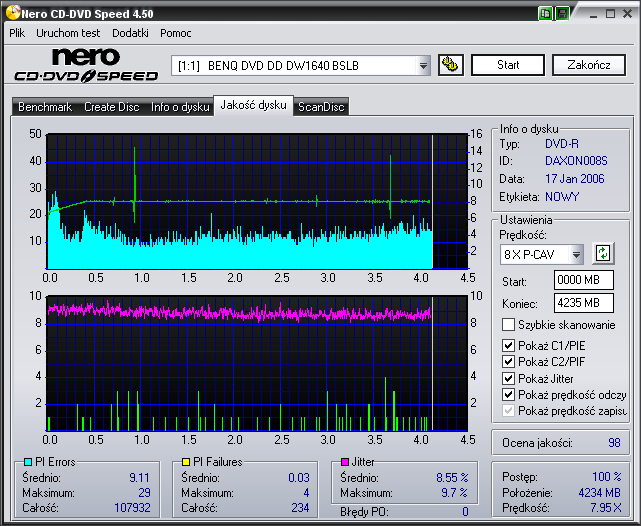
Task: Click the cyan PI Errors legend swatch
Action: click(28, 462)
